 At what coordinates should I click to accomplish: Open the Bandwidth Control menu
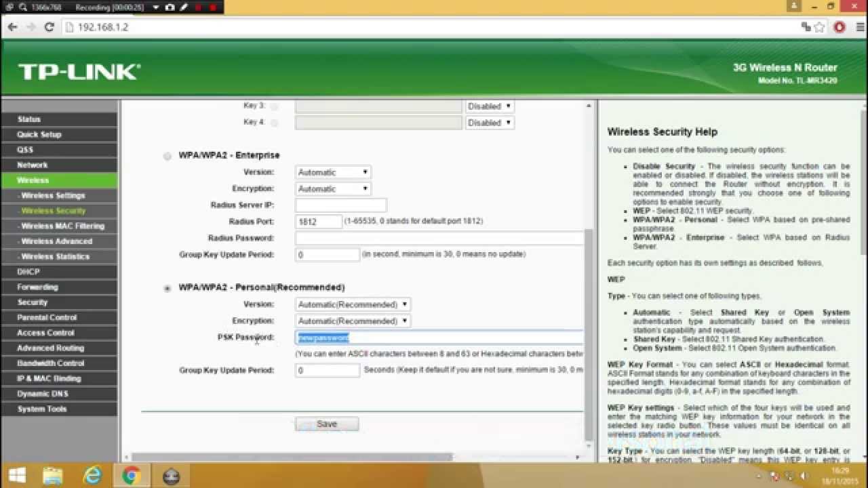[59, 363]
